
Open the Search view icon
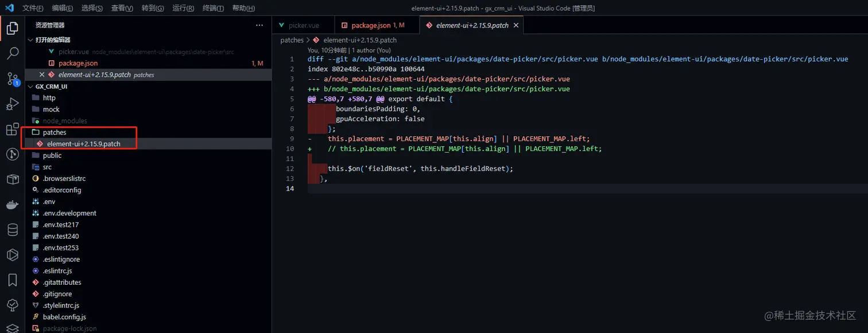(x=12, y=53)
